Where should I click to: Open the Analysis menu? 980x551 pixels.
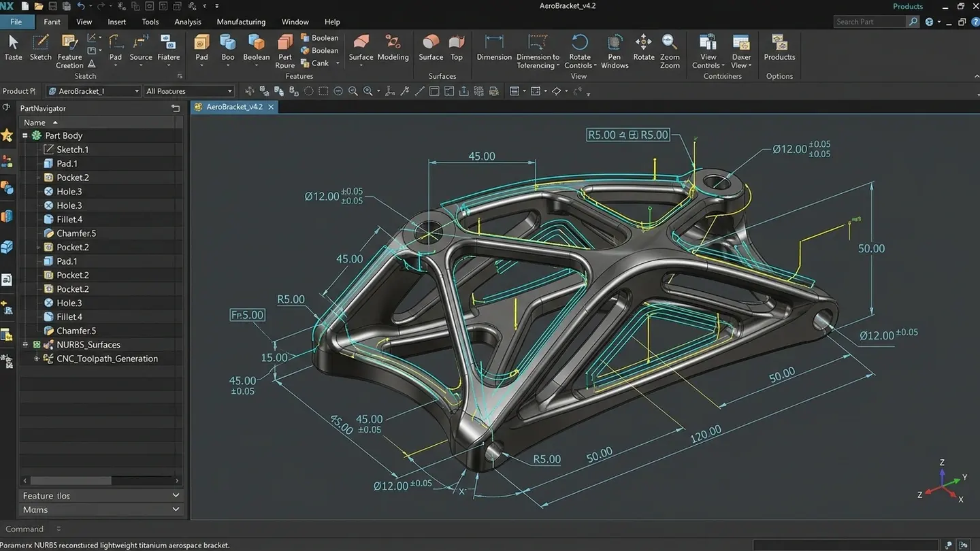click(x=188, y=22)
